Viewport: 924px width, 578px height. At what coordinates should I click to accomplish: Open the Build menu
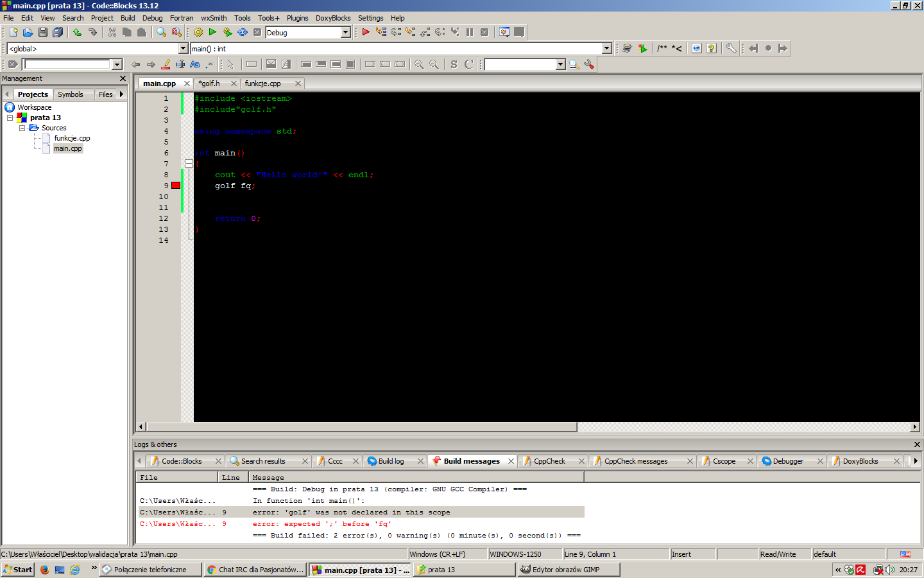(128, 18)
